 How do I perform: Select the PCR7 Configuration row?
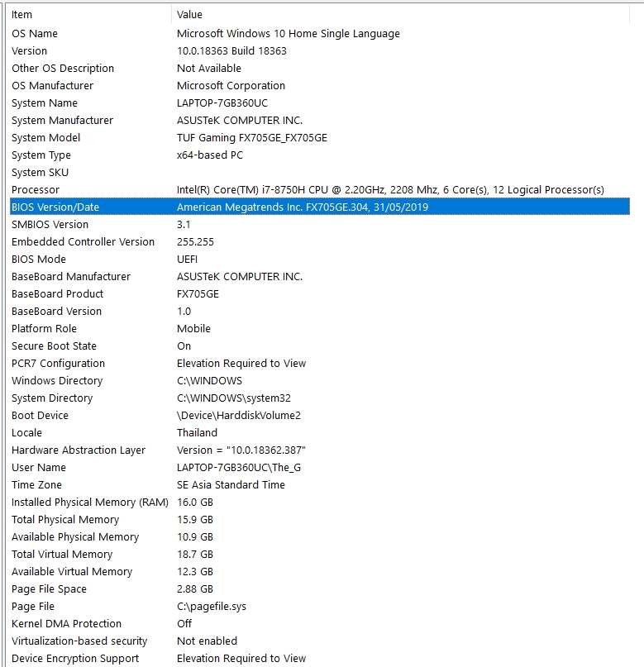319,364
